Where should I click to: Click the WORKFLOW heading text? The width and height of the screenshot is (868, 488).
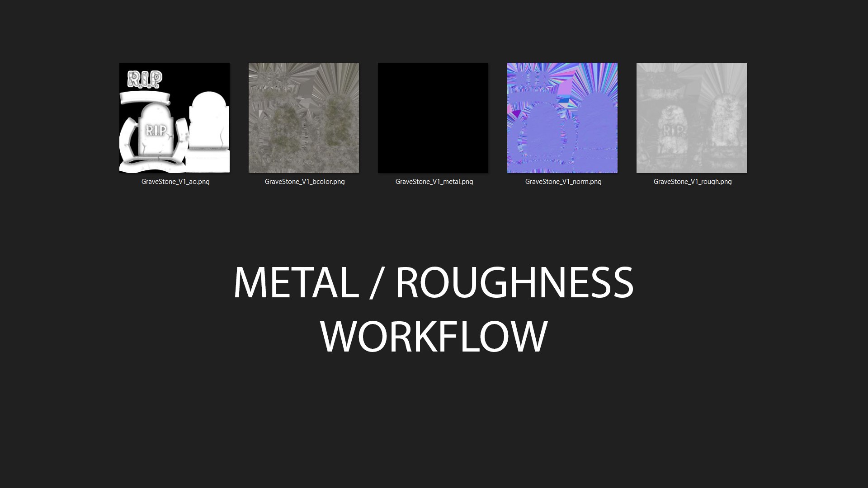point(434,337)
